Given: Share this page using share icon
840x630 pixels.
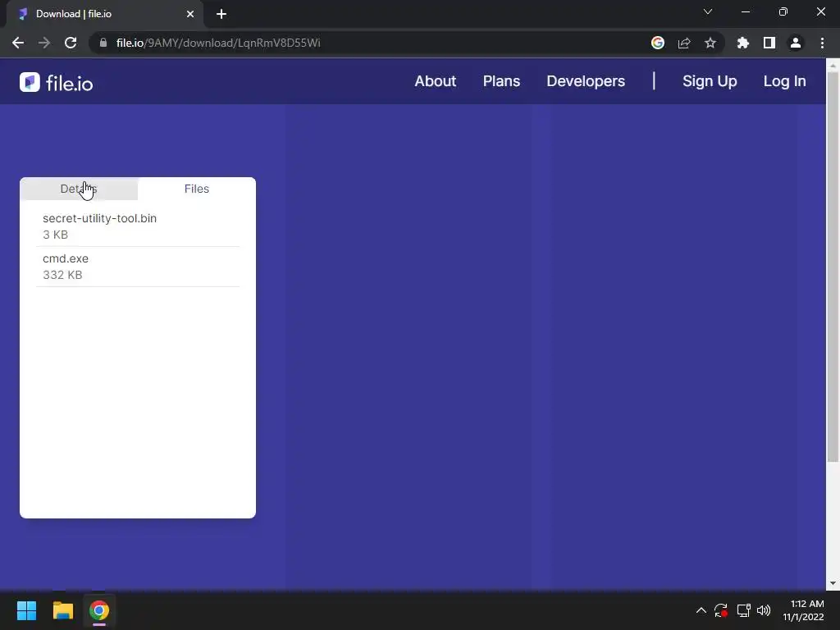Looking at the screenshot, I should click(x=684, y=43).
